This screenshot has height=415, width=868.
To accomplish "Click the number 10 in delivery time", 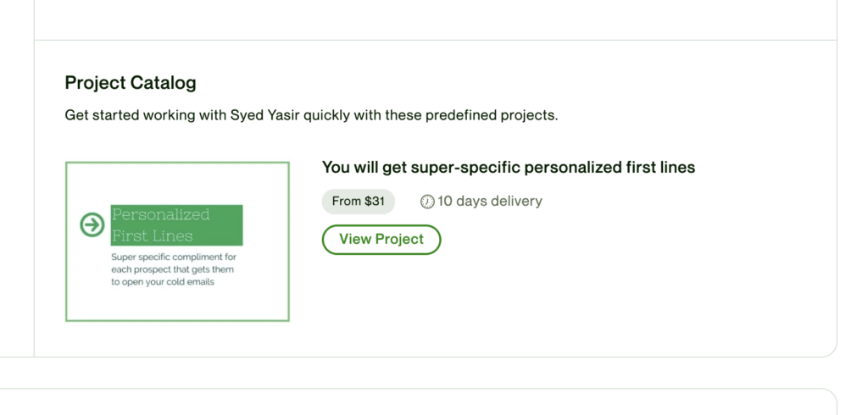I will click(x=445, y=202).
